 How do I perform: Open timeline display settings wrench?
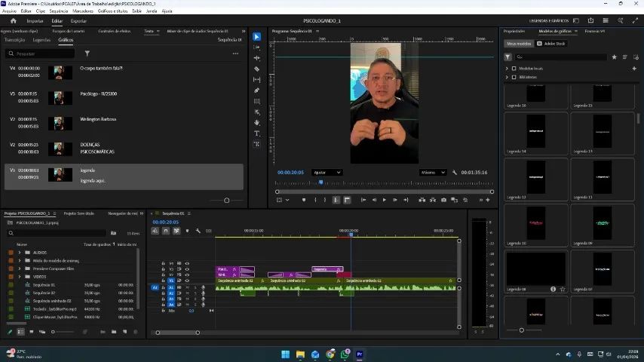pyautogui.click(x=198, y=231)
